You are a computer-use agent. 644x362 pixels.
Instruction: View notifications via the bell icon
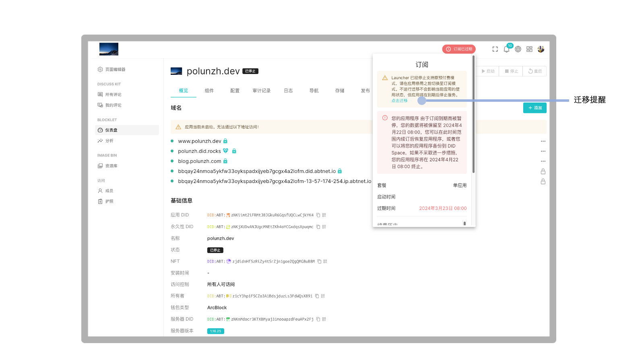506,49
